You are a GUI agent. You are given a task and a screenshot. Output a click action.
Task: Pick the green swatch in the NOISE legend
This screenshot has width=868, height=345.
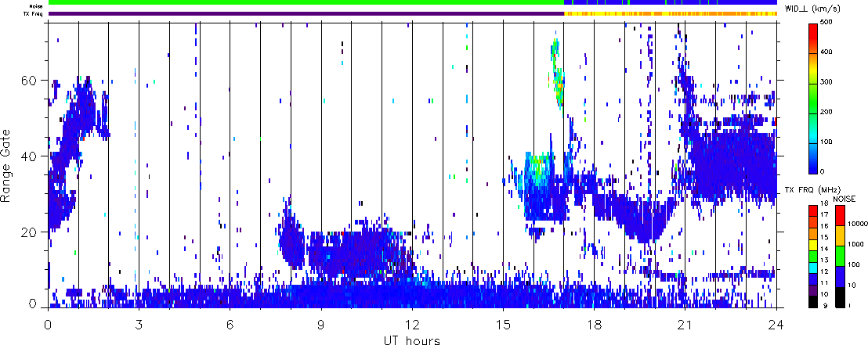pyautogui.click(x=839, y=257)
